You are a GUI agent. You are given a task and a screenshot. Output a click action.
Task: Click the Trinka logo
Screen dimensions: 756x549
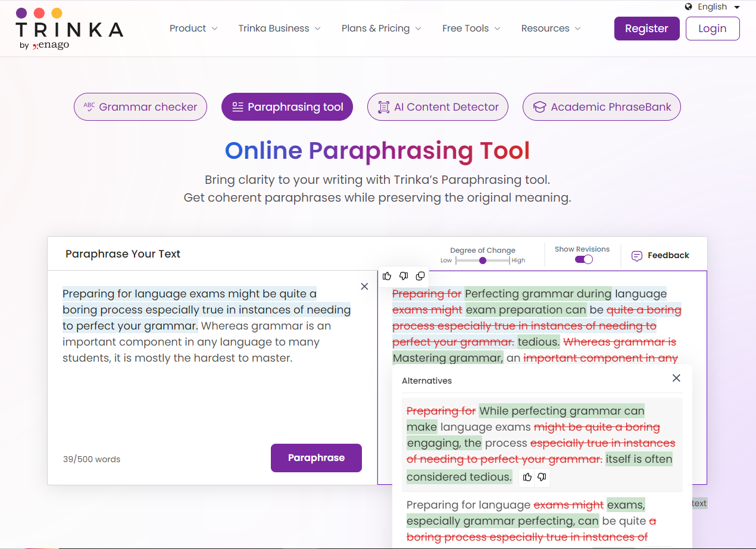[x=69, y=29]
